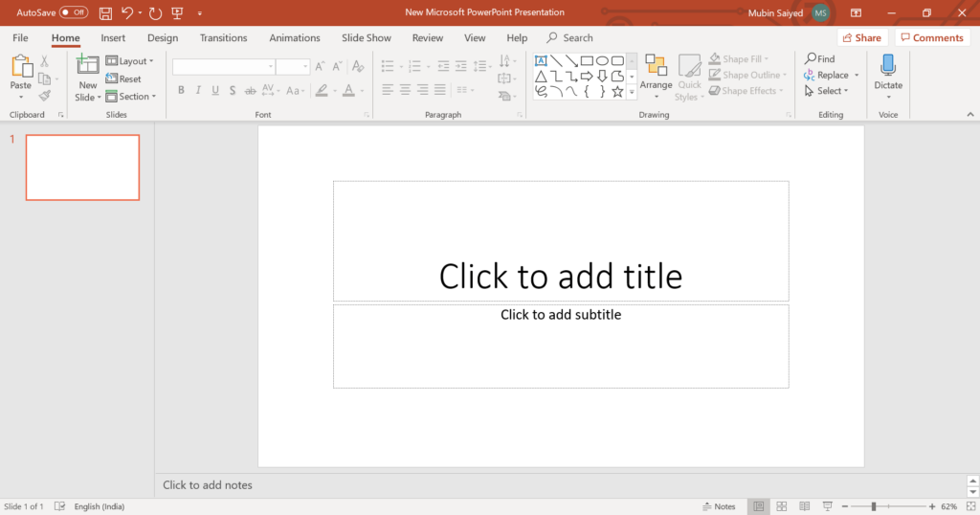The width and height of the screenshot is (980, 515).
Task: Click the zoom slider handle
Action: [x=873, y=506]
